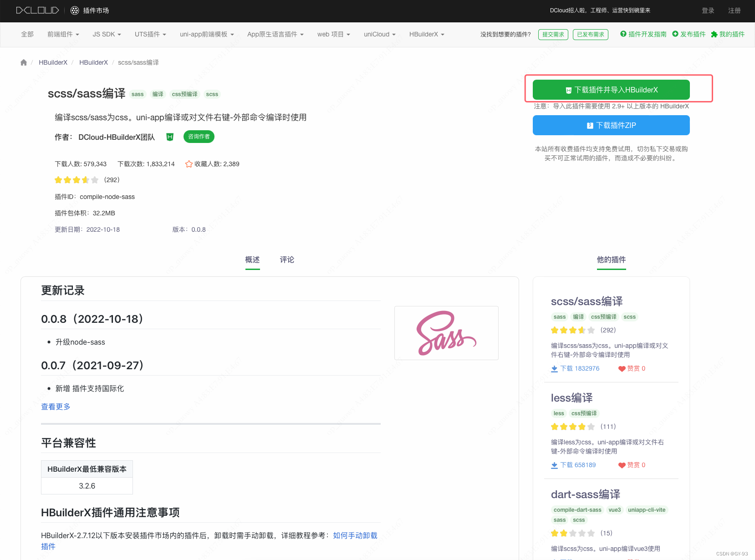Click the 提交需求 button

pos(553,35)
